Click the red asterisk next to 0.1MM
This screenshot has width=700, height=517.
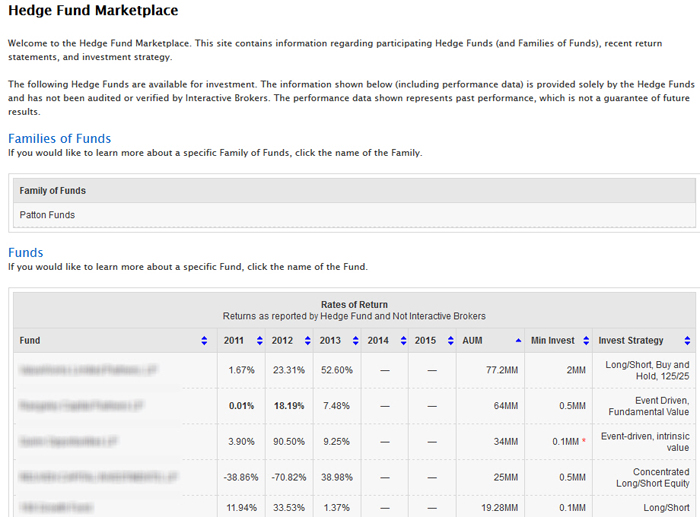[583, 442]
